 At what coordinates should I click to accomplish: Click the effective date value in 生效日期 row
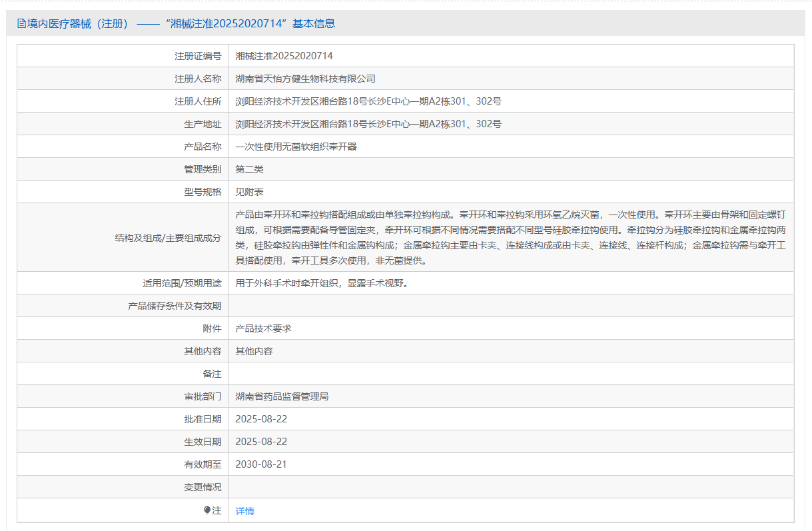pos(262,442)
